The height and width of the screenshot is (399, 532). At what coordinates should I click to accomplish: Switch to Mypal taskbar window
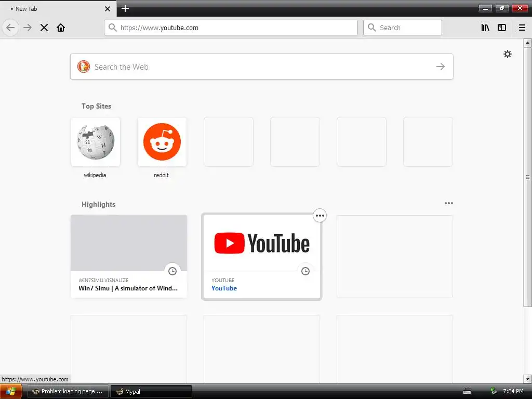151,391
